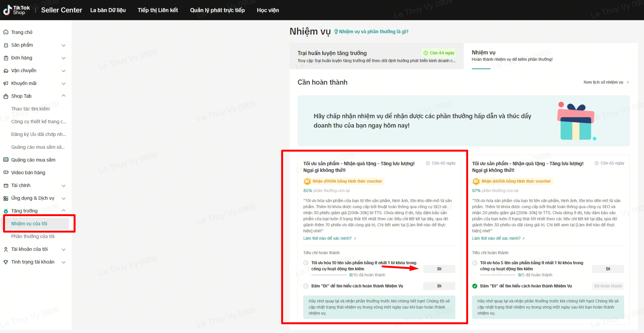The image size is (644, 333).
Task: Click the Tài chính wallet icon
Action: coord(6,186)
